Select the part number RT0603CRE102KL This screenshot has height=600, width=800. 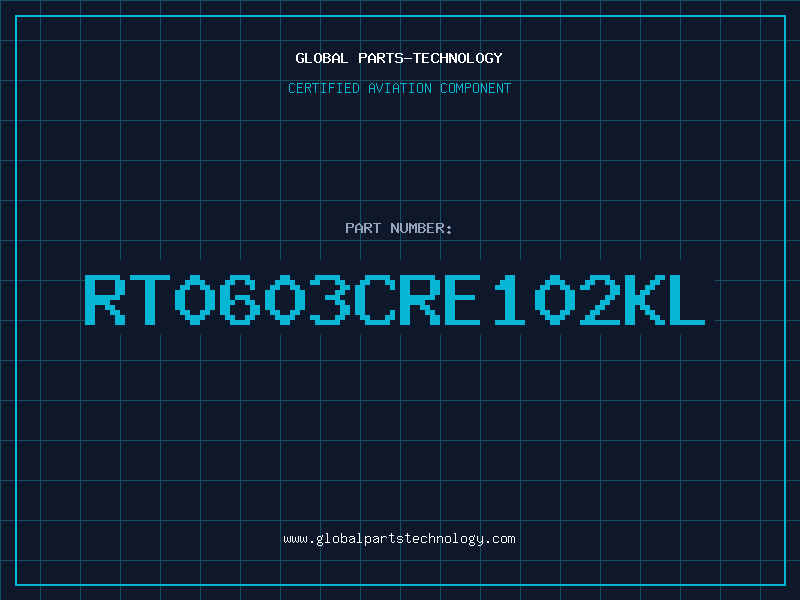395,299
